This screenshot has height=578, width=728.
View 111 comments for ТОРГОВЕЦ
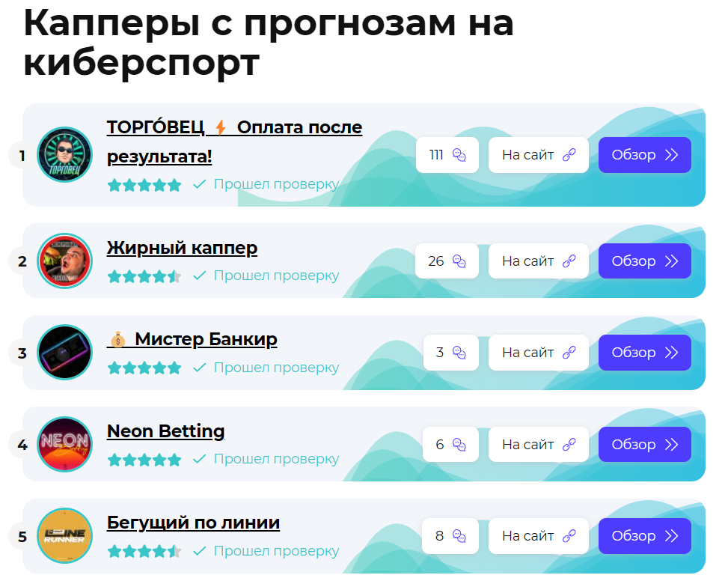[x=447, y=155]
